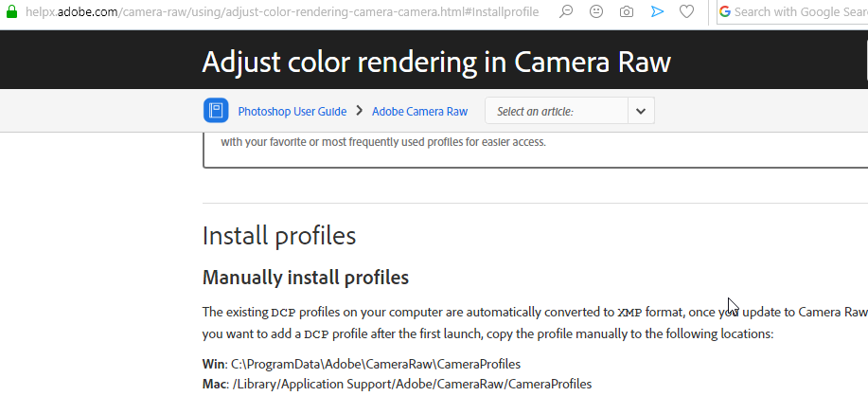This screenshot has height=396, width=868.
Task: Bookmark the page with the heart icon
Action: [x=686, y=11]
